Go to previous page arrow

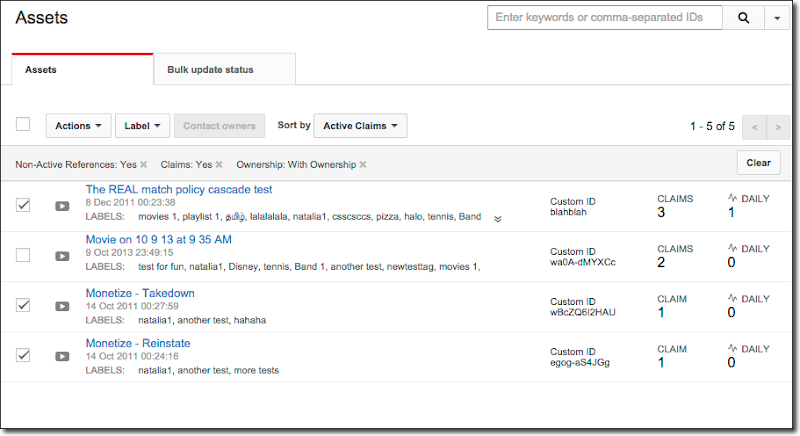(755, 127)
